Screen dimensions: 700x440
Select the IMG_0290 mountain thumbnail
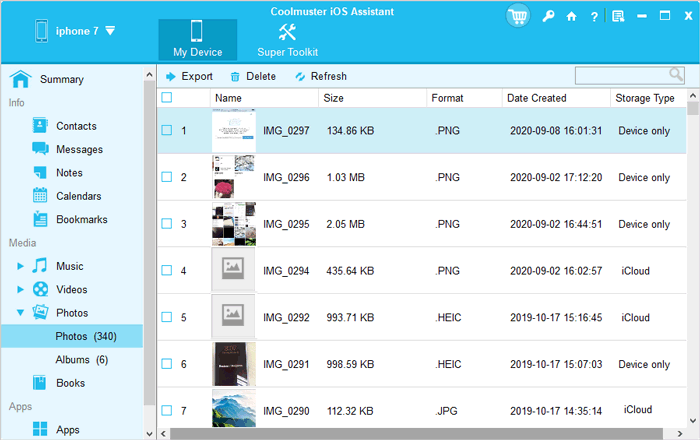point(234,408)
